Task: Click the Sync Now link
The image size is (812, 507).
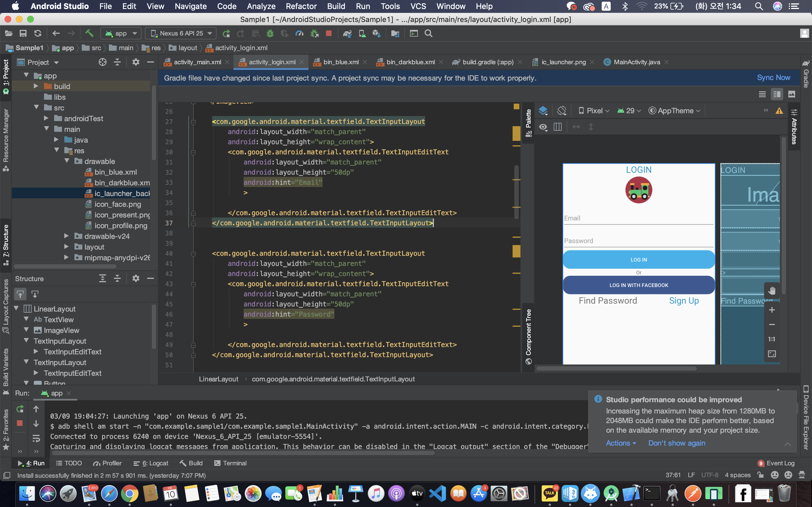Action: click(x=773, y=78)
